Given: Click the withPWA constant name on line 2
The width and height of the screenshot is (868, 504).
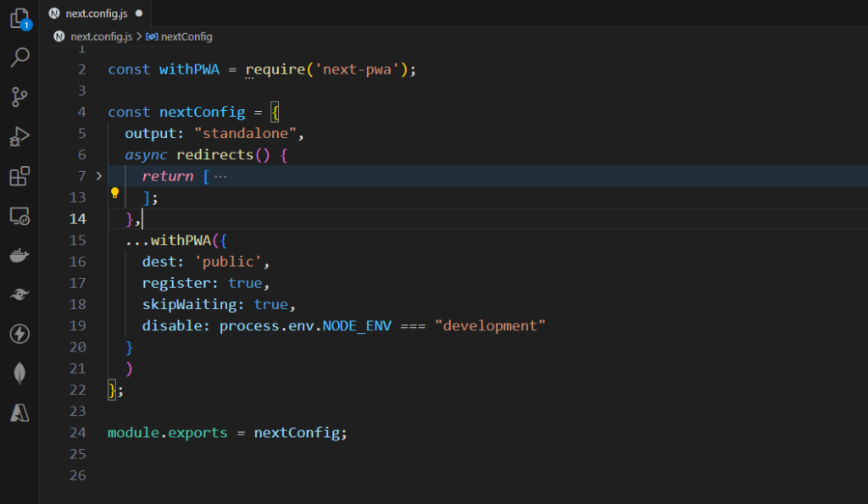Looking at the screenshot, I should [x=189, y=69].
